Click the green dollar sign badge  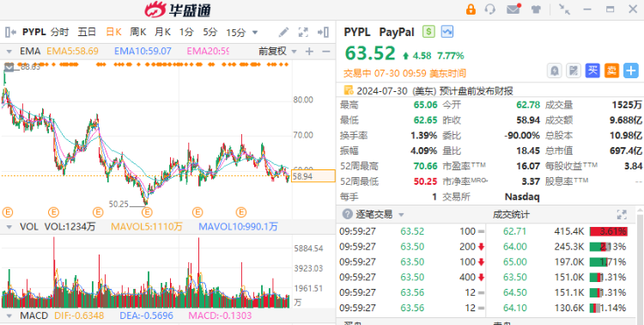(428, 32)
